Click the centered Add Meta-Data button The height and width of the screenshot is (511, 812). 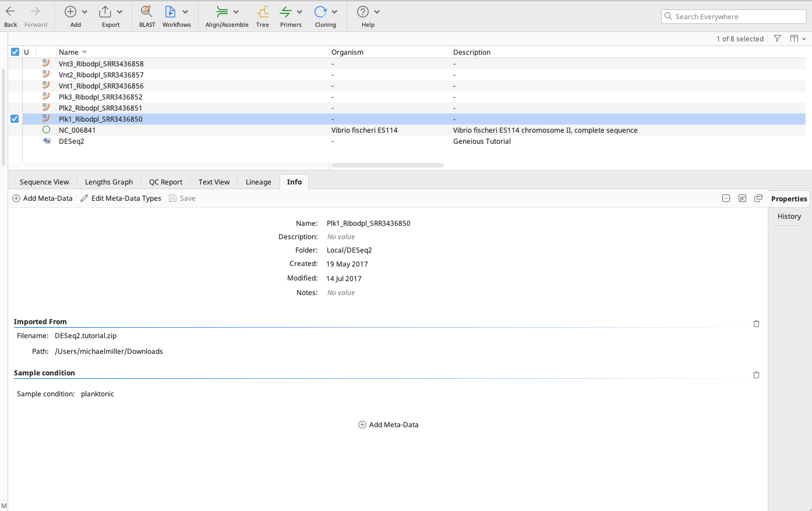389,425
